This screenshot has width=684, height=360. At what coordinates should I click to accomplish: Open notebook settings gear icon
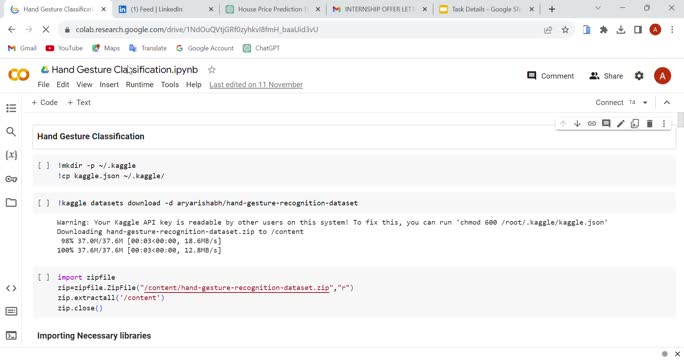coord(639,76)
